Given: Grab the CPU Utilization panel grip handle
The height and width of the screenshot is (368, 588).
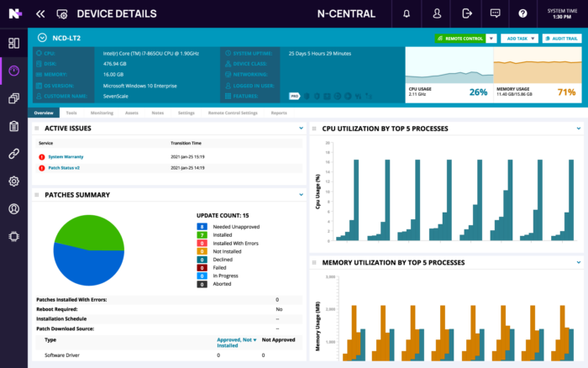Looking at the screenshot, I should 314,129.
